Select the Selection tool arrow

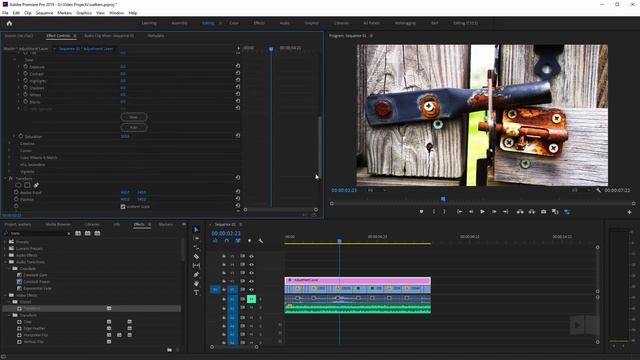(x=196, y=230)
